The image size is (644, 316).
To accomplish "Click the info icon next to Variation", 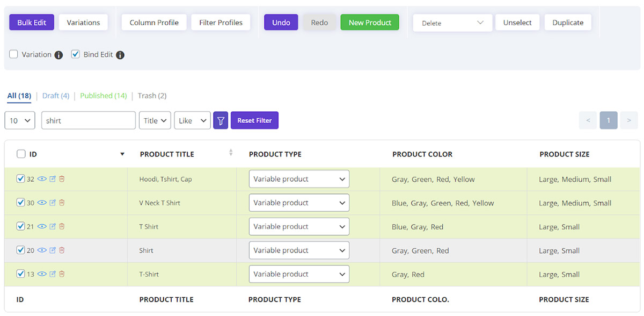I will point(58,55).
